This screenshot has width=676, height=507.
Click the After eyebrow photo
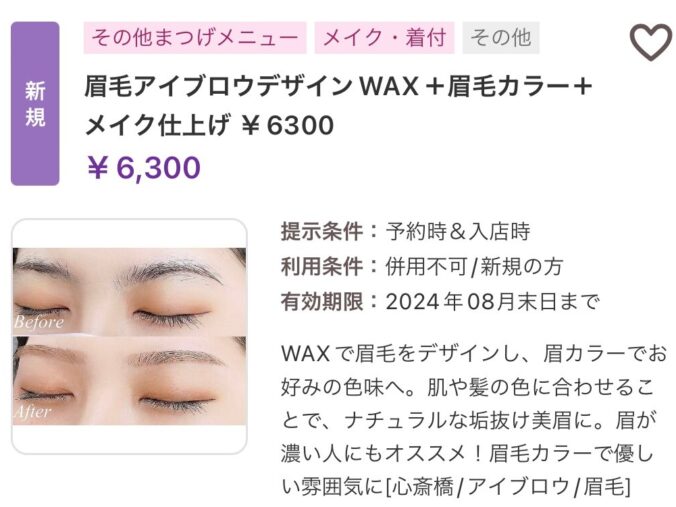tap(129, 381)
